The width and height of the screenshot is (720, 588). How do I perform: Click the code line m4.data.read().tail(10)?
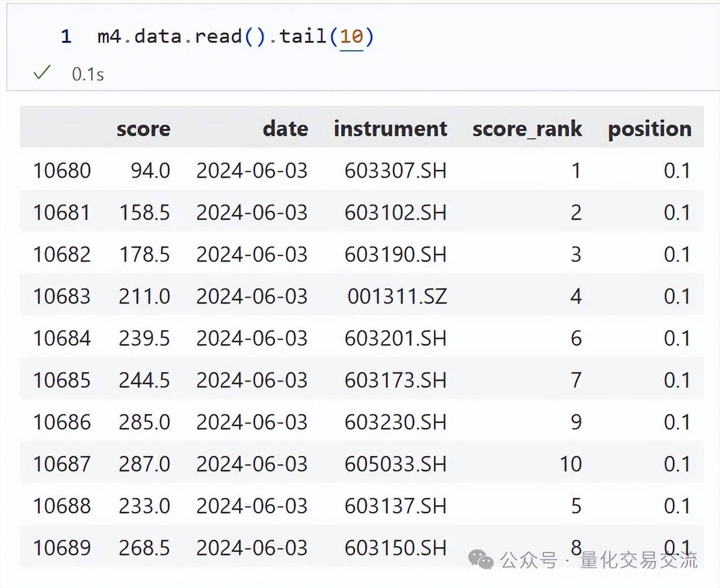pos(235,36)
